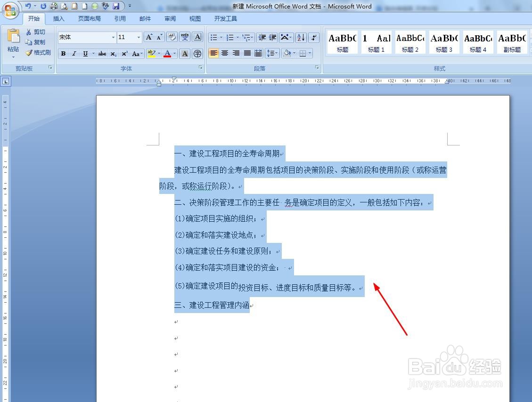Center align text

(225, 53)
